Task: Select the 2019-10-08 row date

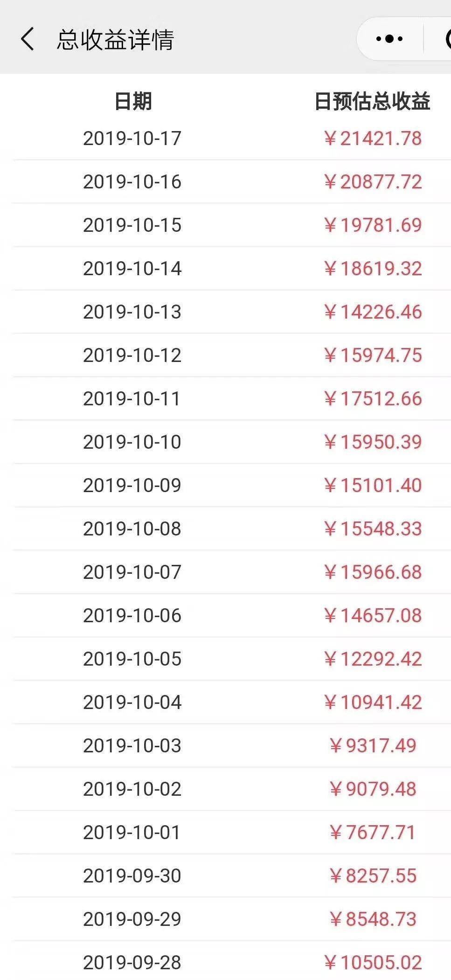Action: (x=132, y=528)
